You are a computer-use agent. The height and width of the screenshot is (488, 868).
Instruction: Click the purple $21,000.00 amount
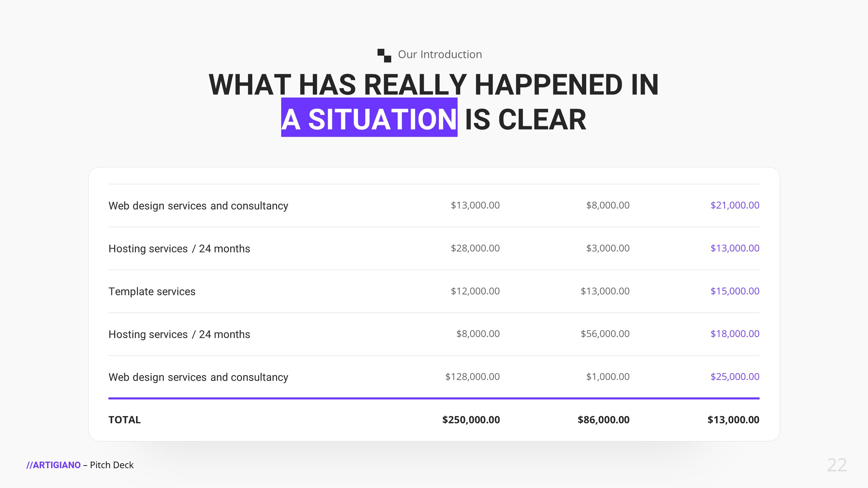(x=735, y=205)
